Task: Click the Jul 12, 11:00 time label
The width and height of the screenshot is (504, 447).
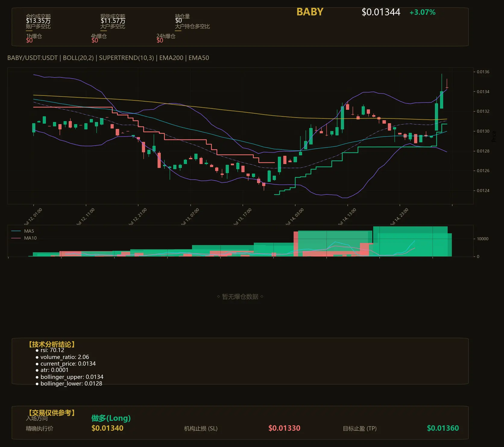Action: 85,216
